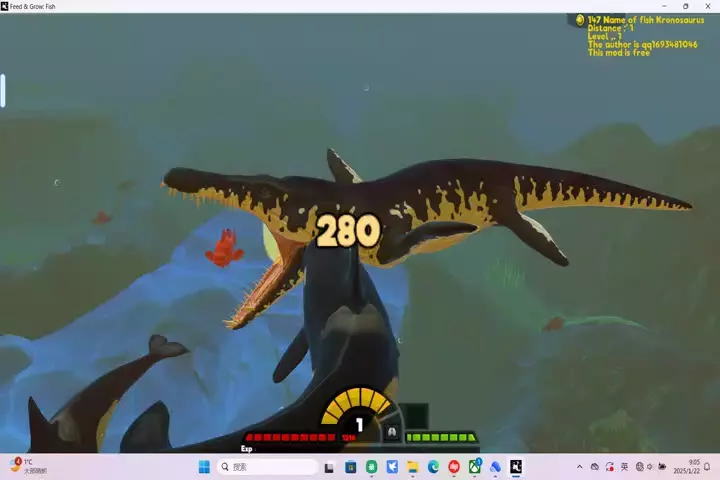This screenshot has width=720, height=480.
Task: Click the empty ability slot above the stamina bar
Action: tap(415, 416)
